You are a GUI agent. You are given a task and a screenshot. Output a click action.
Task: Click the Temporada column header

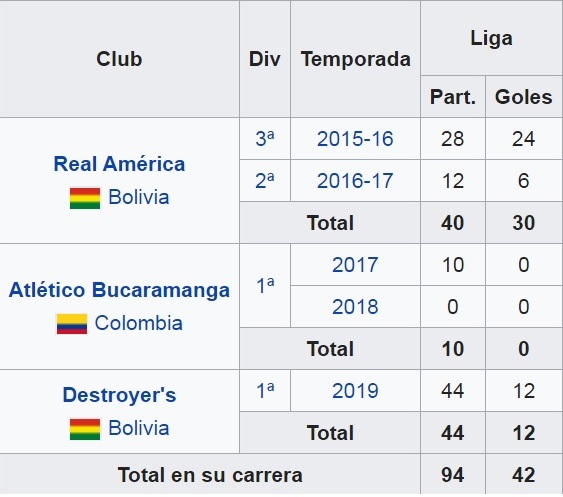coord(355,59)
